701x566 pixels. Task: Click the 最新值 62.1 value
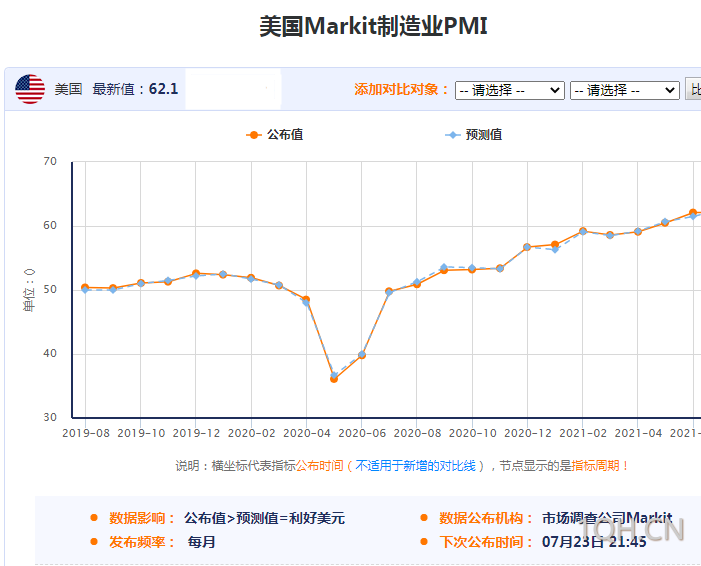[x=164, y=89]
